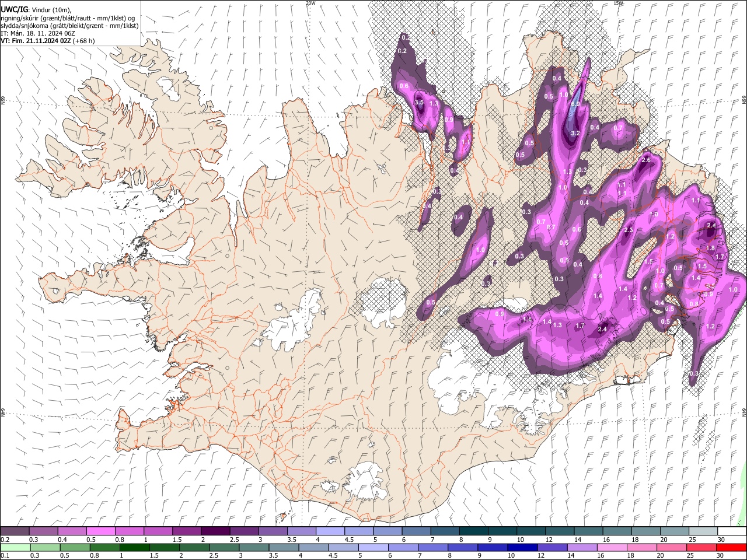
Task: Click the 1.8 snowfall value near the east coast
Action: (710, 248)
